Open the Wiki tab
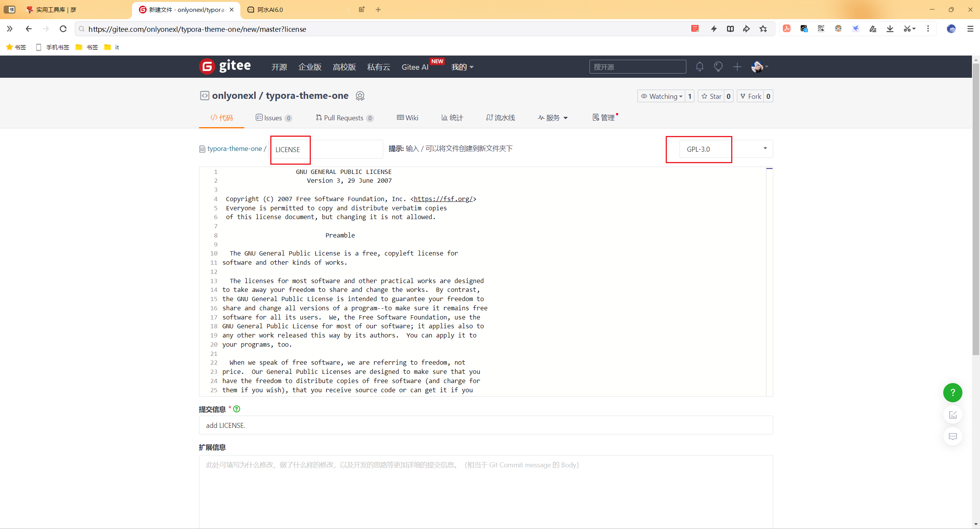The width and height of the screenshot is (980, 529). point(407,118)
